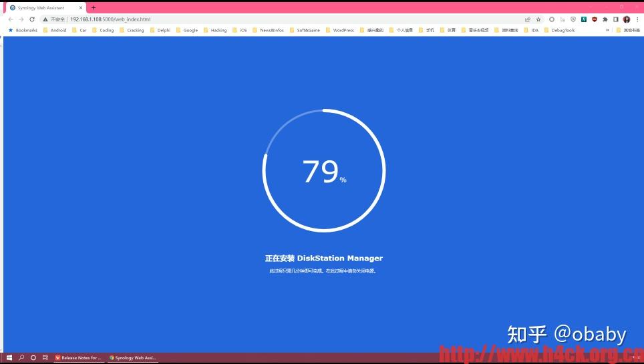This screenshot has height=364, width=644.
Task: Click the shield extension icon in toolbar
Action: tap(573, 19)
